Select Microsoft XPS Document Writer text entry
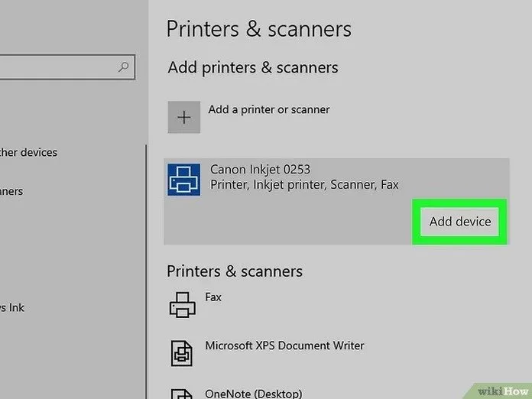This screenshot has width=532, height=399. (x=284, y=345)
